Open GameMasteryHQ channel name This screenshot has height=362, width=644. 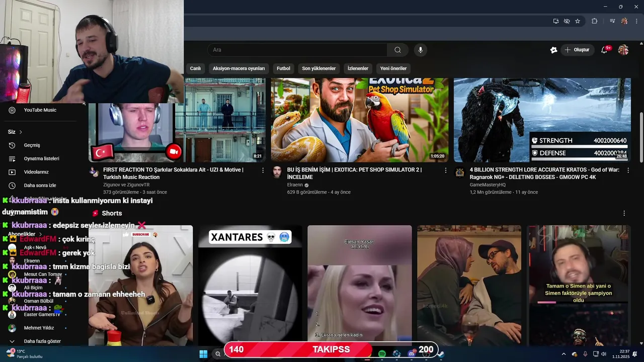488,185
